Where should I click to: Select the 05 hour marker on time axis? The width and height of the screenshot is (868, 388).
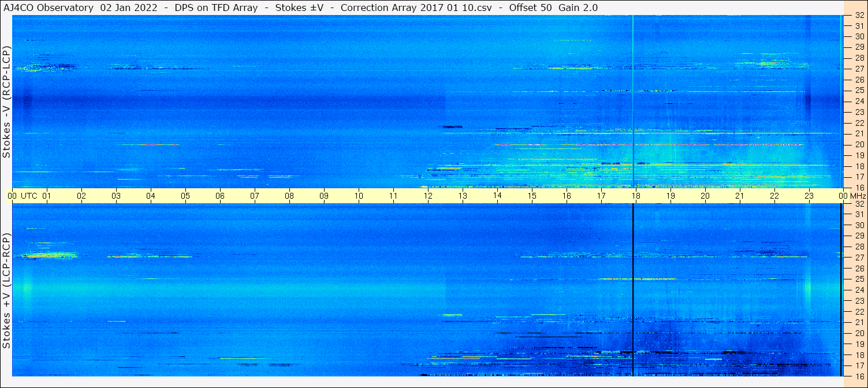[185, 196]
